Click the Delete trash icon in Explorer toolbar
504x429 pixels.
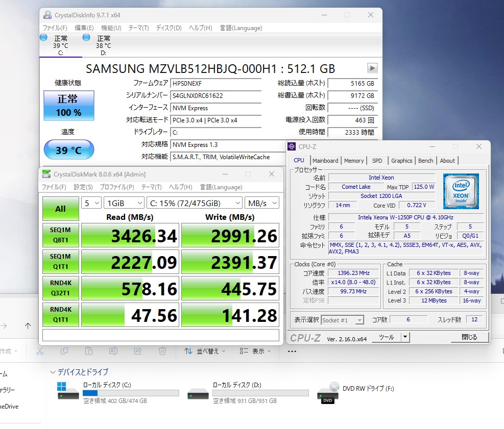tap(162, 351)
